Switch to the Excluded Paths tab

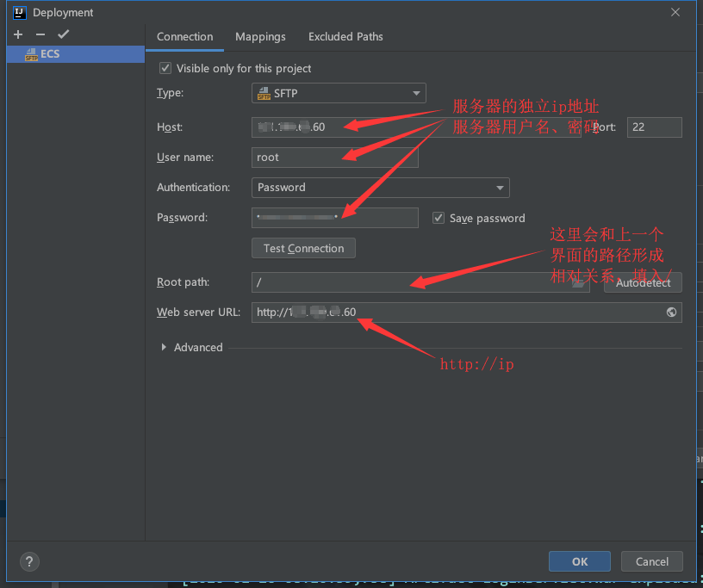click(345, 37)
